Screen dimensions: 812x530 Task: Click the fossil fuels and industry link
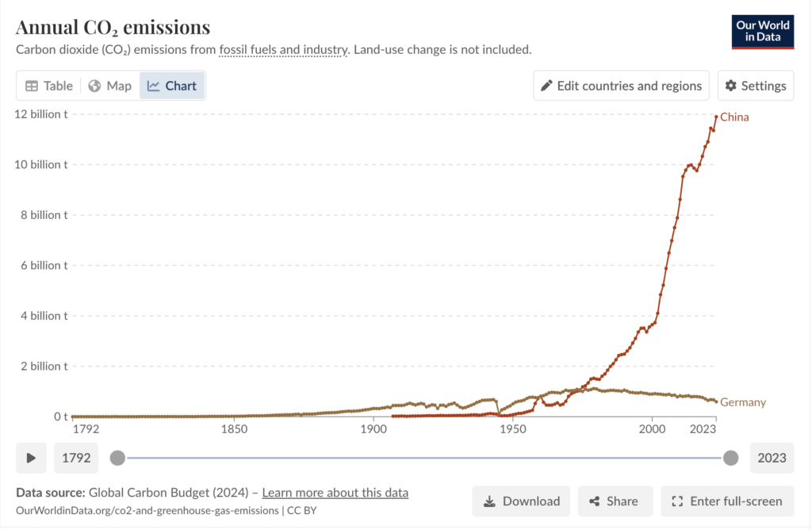coord(284,49)
